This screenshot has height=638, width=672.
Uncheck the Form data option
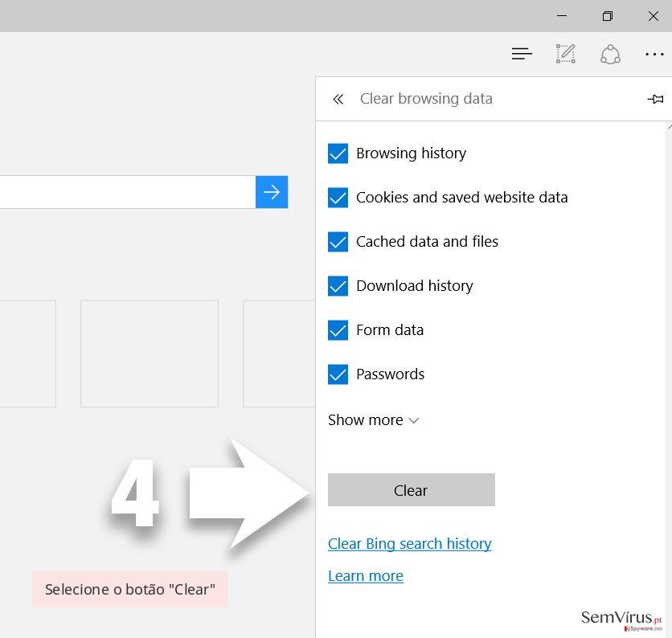tap(338, 330)
